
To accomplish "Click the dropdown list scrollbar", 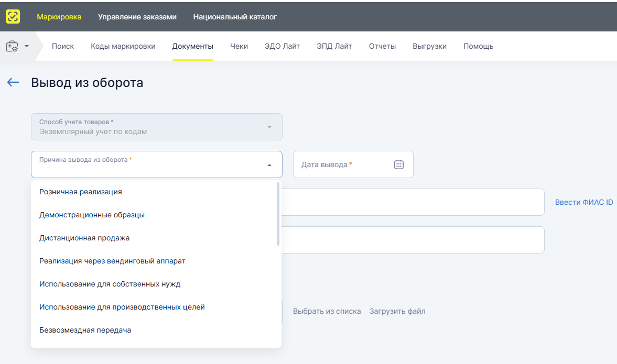I will tap(278, 214).
